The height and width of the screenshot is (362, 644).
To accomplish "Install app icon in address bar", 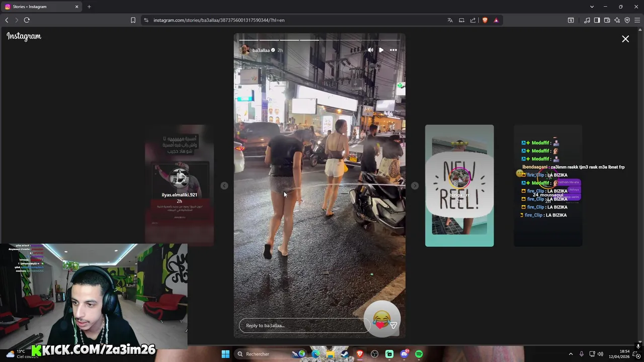I will [461, 20].
